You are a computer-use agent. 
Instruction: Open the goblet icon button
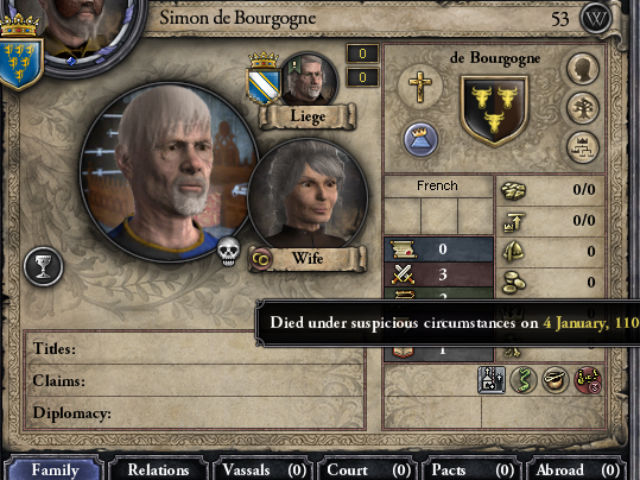(x=44, y=267)
